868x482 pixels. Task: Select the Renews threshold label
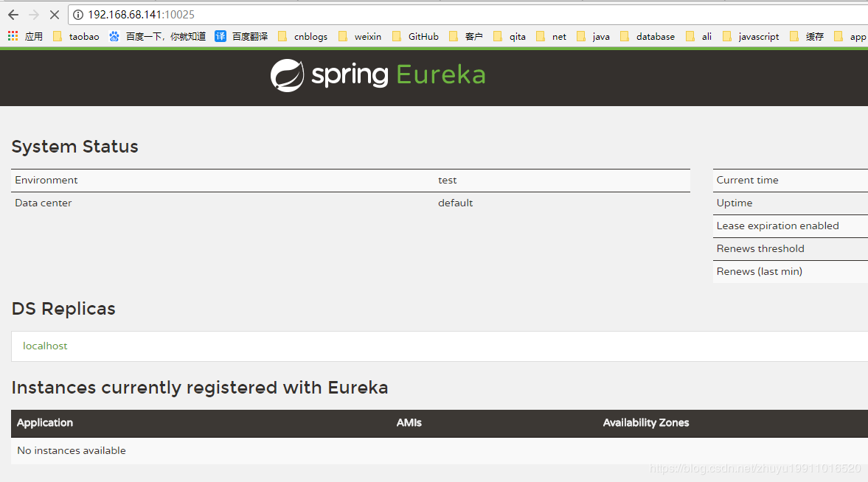tap(760, 248)
